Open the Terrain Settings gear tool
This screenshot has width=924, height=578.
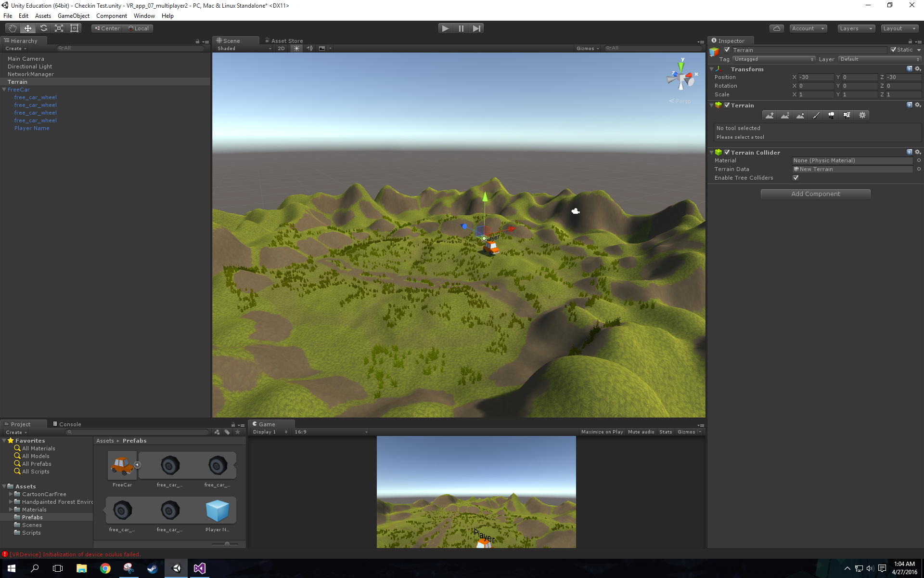pos(862,115)
